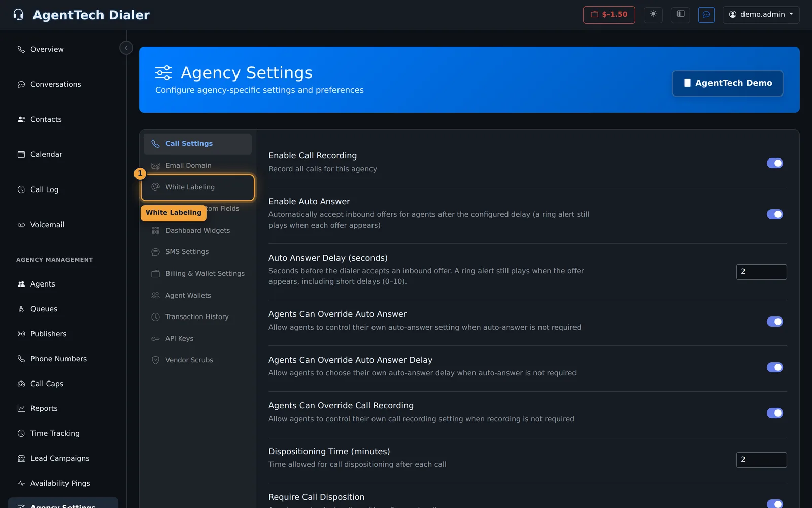
Task: Toggle Agents Can Override Auto Answer Delay
Action: (x=774, y=367)
